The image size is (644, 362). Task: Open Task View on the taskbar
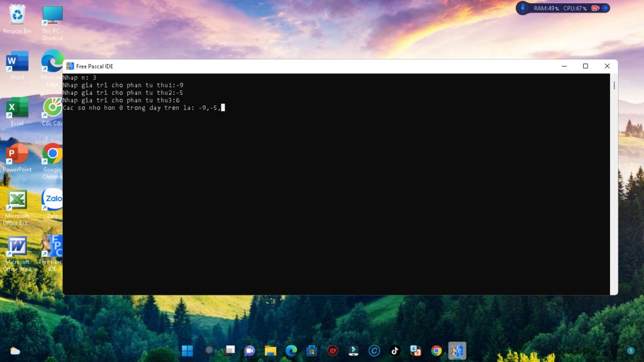click(230, 350)
